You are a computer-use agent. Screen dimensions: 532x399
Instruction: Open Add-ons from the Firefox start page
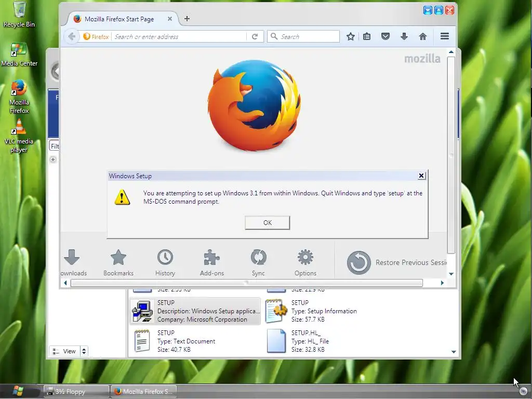pos(212,263)
